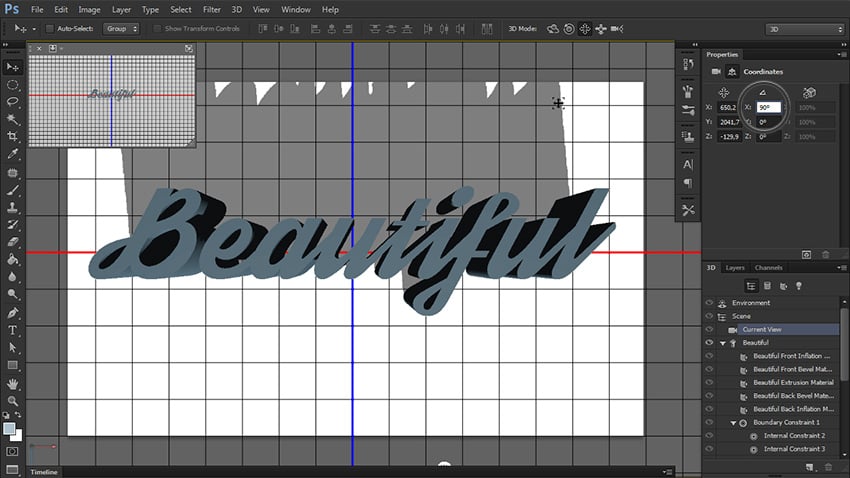Collapse the Boundary Constraint 1 tree item

733,423
